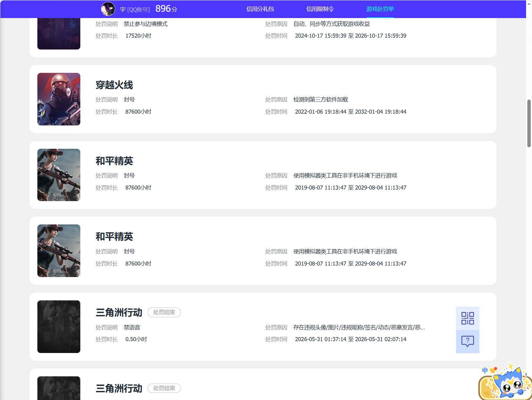This screenshot has height=400, width=532.
Task: Open the 穿越火线 game cover thumbnail
Action: pos(59,99)
